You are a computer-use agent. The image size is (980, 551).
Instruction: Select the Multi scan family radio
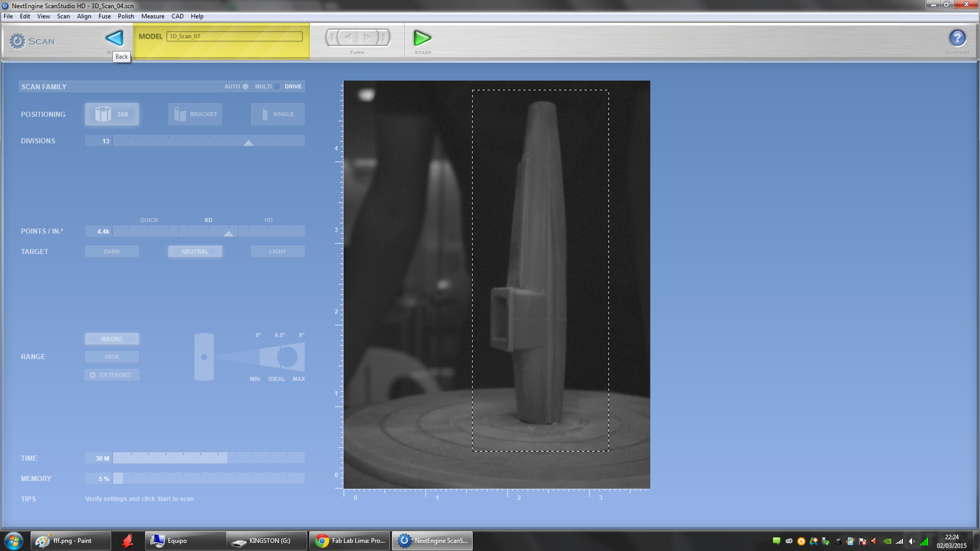277,87
